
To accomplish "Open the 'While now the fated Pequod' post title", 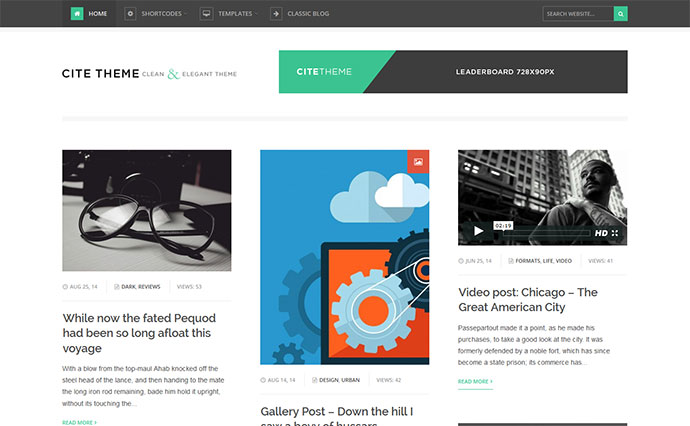I will 139,333.
